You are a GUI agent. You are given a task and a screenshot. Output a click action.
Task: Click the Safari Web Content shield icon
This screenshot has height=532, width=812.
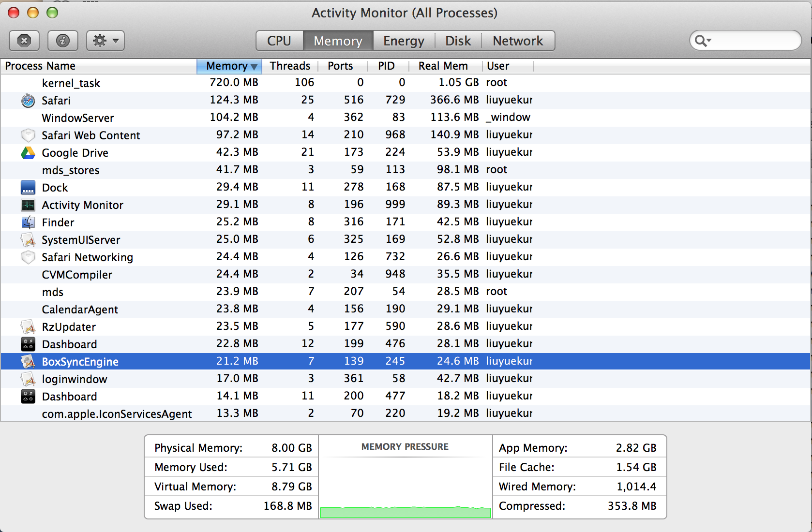coord(28,135)
